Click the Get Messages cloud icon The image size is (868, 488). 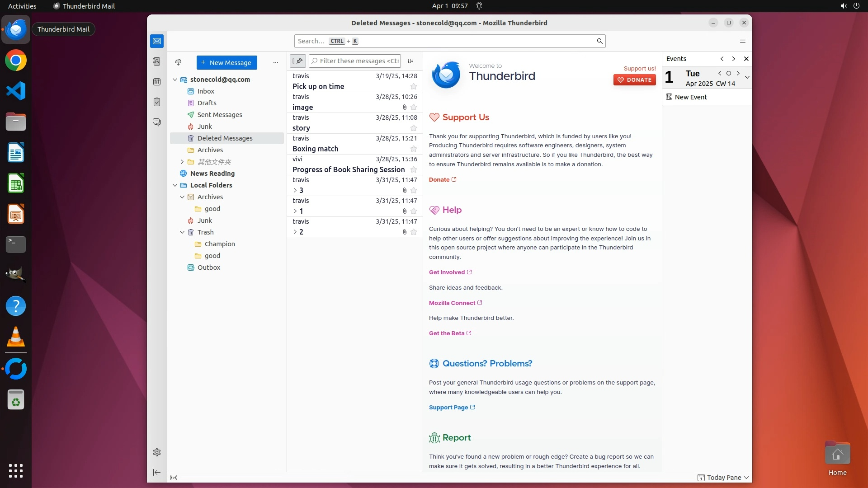pyautogui.click(x=178, y=62)
